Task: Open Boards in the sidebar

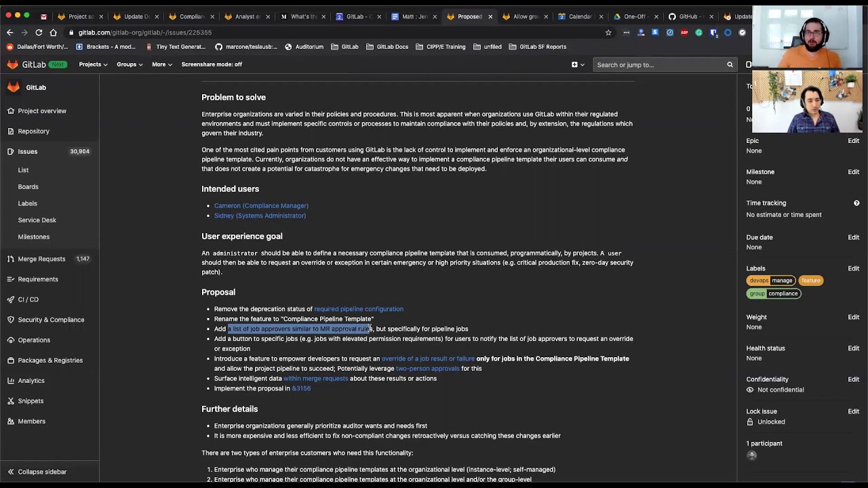Action: click(x=28, y=187)
